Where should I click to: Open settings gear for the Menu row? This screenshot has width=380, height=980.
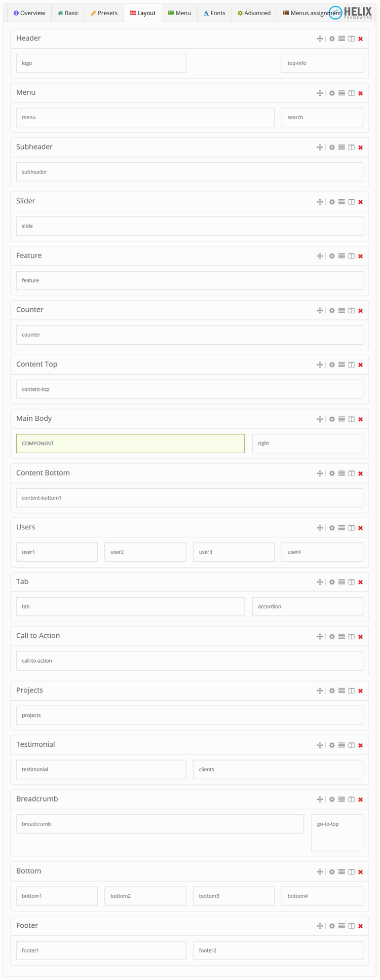332,93
